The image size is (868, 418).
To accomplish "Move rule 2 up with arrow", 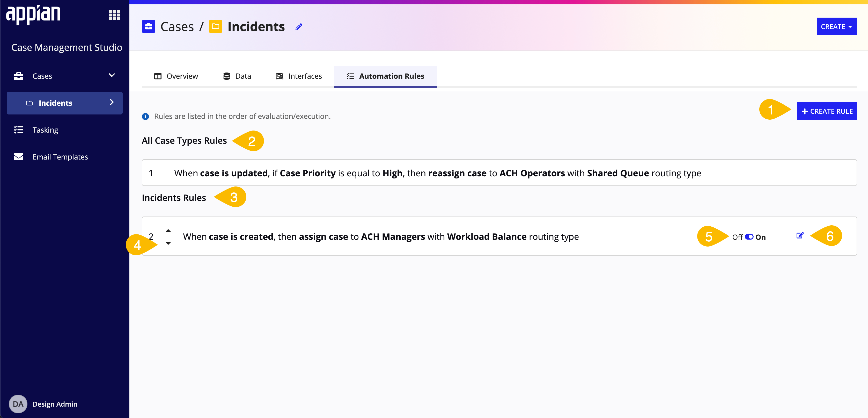I will [168, 231].
